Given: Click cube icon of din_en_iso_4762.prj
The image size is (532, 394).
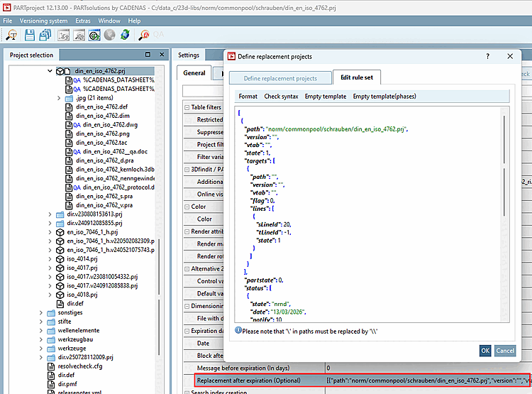Looking at the screenshot, I should pyautogui.click(x=60, y=71).
